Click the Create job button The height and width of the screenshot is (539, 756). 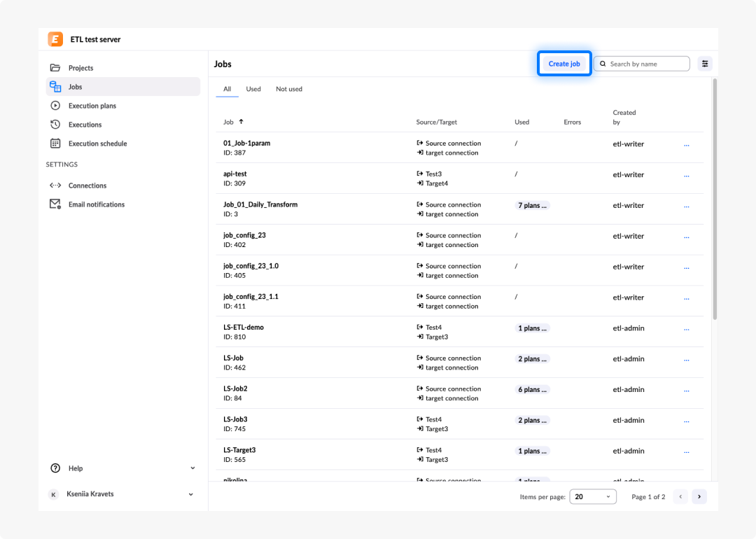tap(564, 64)
